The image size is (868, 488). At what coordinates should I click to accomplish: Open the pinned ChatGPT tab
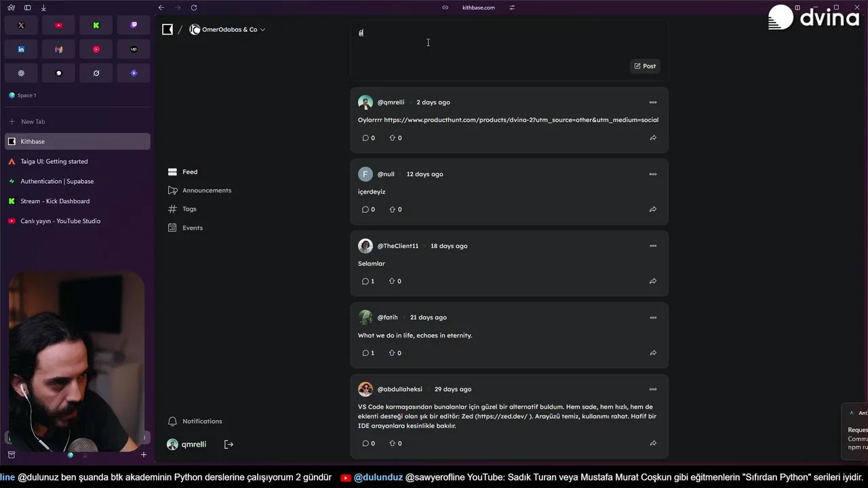coord(21,73)
